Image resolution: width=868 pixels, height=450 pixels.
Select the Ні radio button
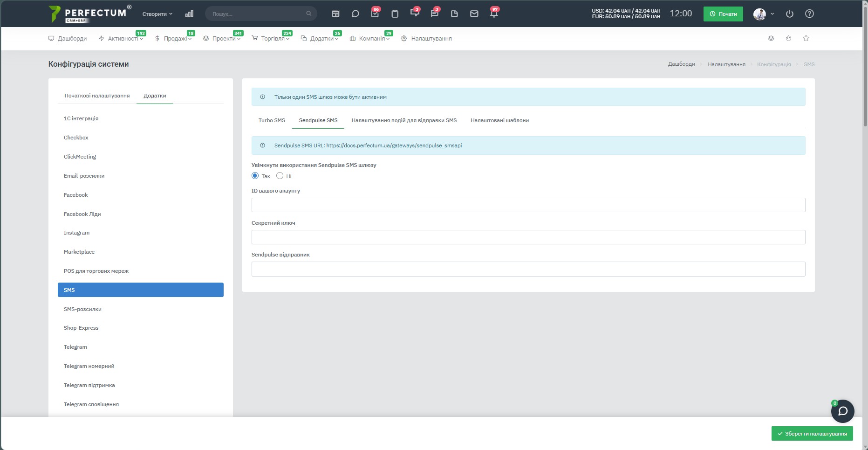(x=280, y=176)
